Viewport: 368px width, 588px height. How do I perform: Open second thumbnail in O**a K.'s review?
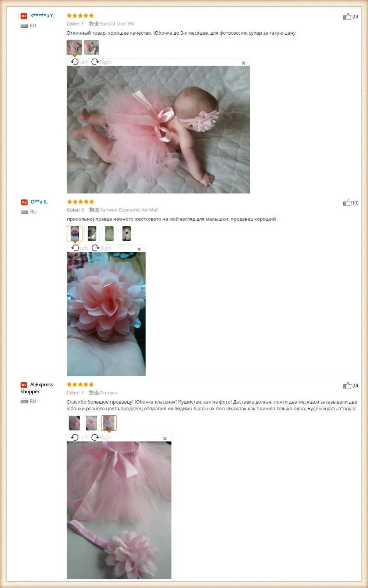[x=92, y=233]
